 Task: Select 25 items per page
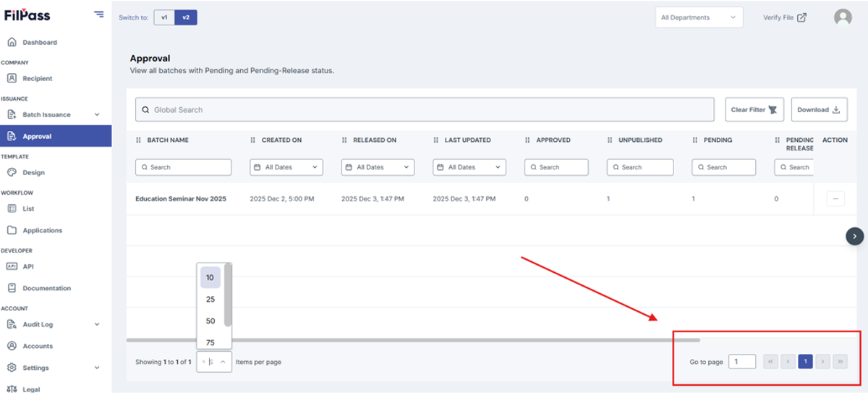coord(210,299)
